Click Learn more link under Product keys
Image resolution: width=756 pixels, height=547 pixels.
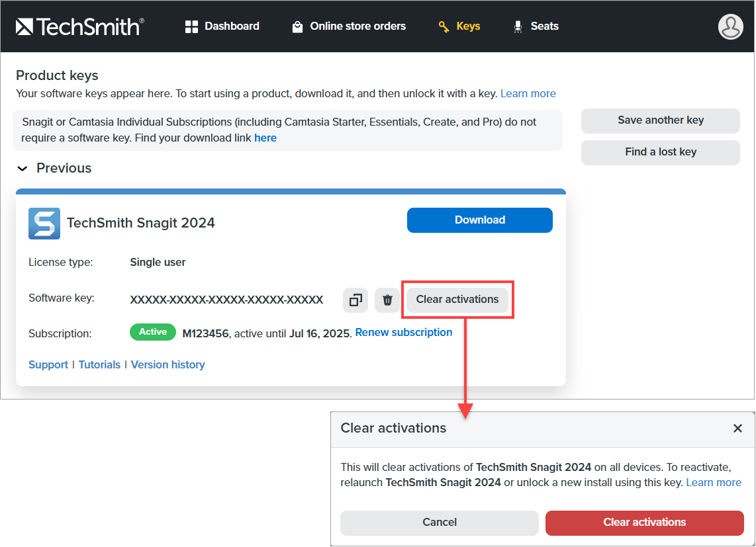click(x=528, y=93)
